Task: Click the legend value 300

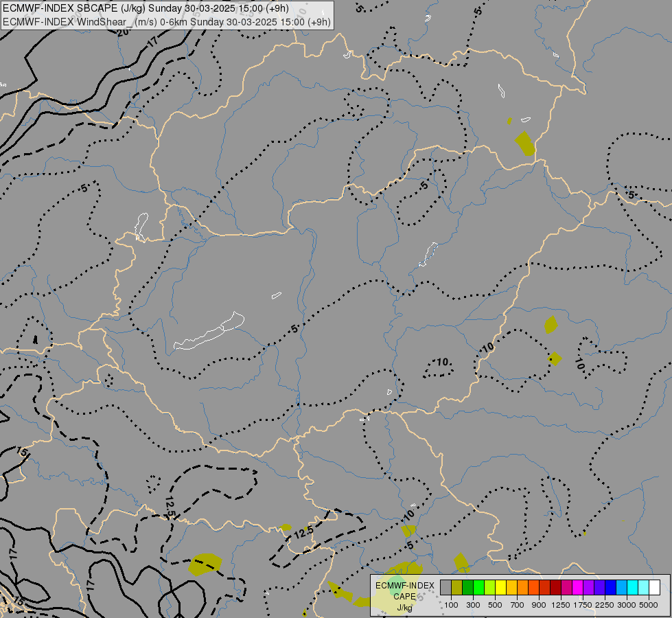Action: (473, 605)
